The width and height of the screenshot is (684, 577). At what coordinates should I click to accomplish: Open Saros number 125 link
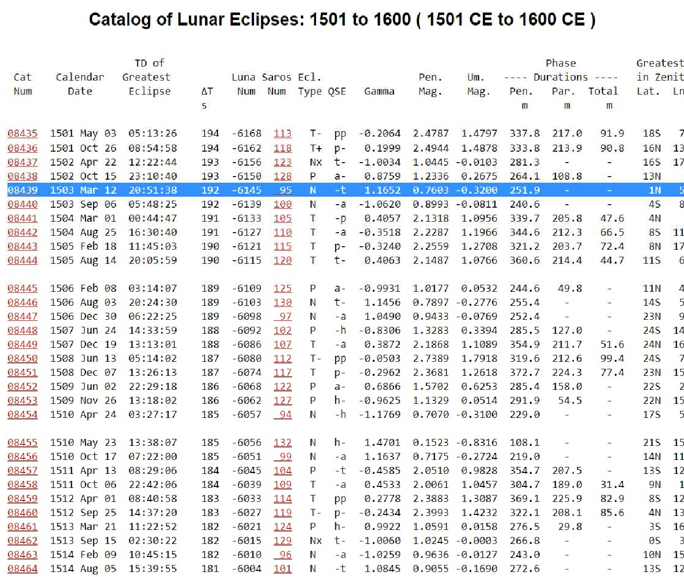(x=283, y=288)
